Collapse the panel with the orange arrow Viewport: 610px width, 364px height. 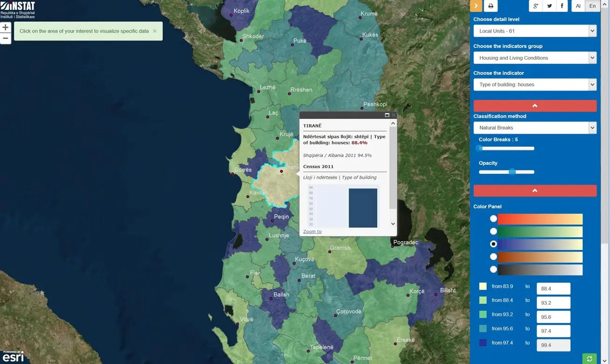tap(476, 6)
